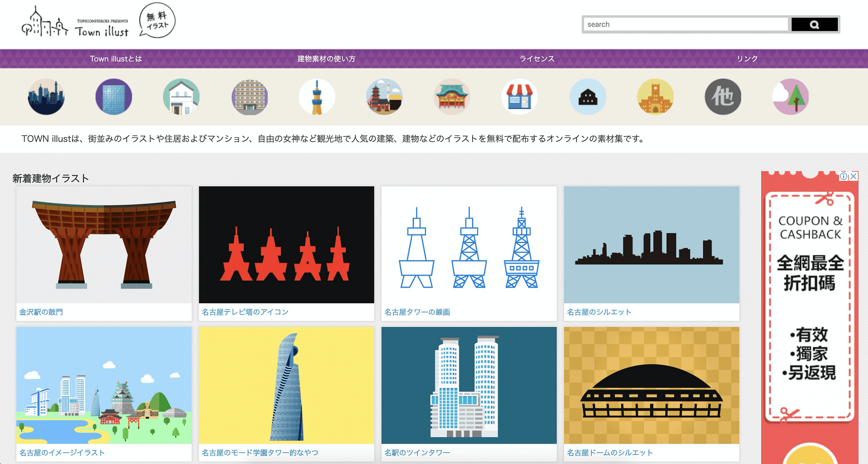Click the Town illust logo

[75, 22]
